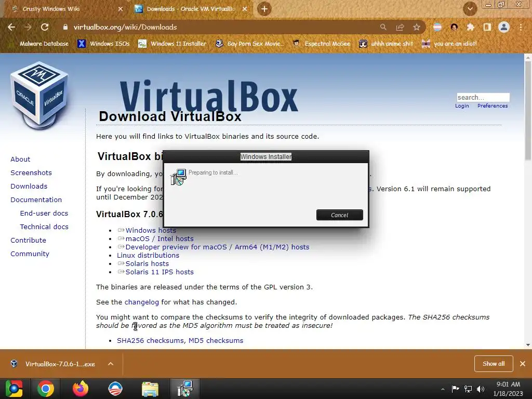Click the search field on VirtualBox site
The width and height of the screenshot is (532, 399).
[x=483, y=97]
